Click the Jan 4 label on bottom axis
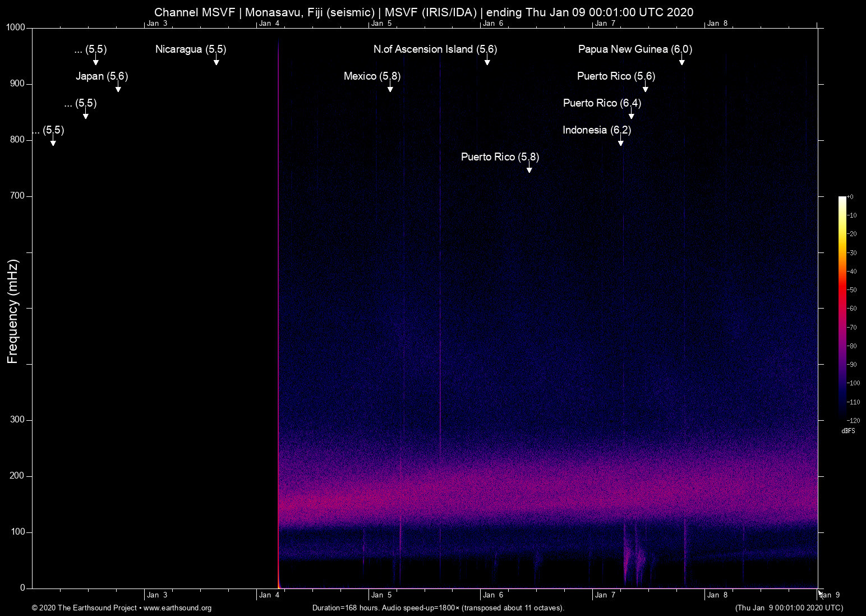Image resolution: width=866 pixels, height=616 pixels. (x=269, y=595)
